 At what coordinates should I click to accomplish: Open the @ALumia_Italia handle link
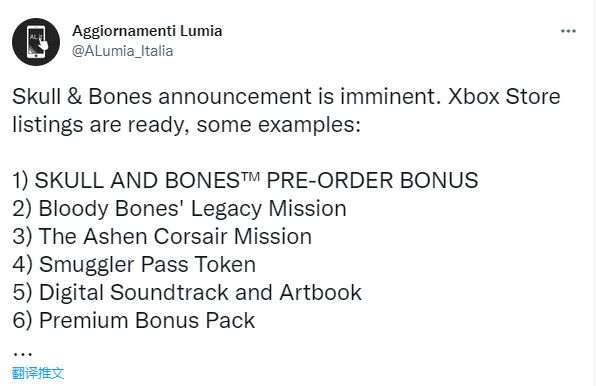[x=122, y=51]
